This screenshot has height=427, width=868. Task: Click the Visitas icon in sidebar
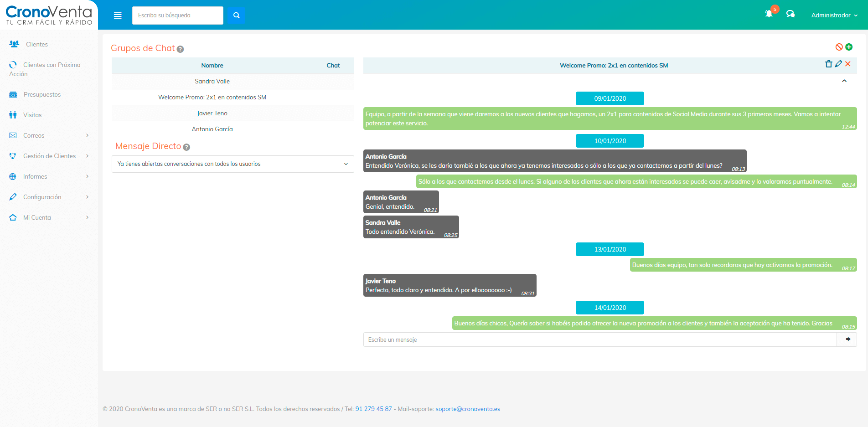click(13, 115)
